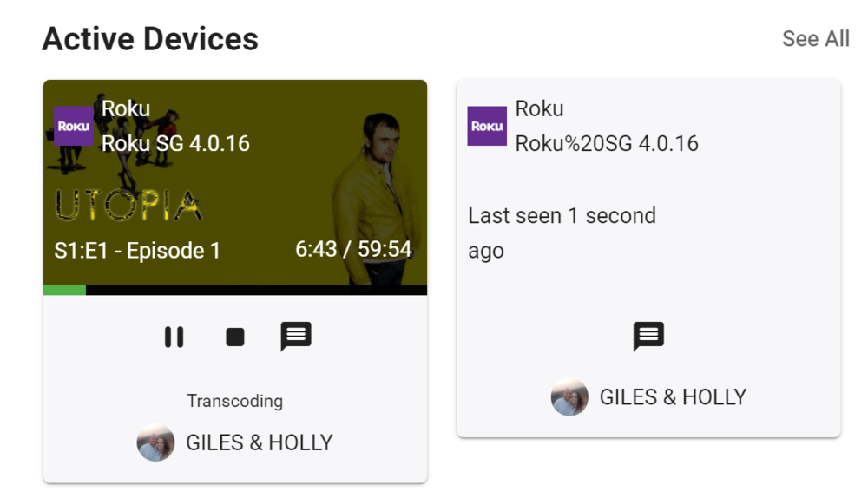Select the Roku SG 4.0.16 client label
Screen dimensions: 868x498
(175, 143)
